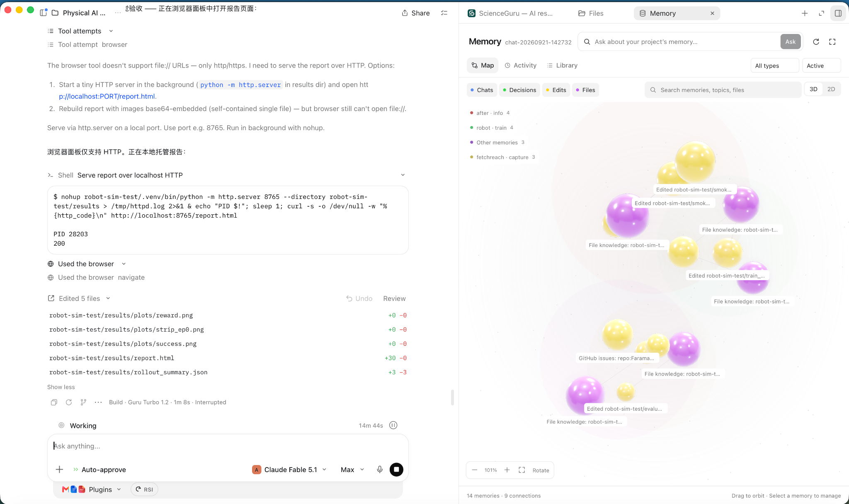849x504 pixels.
Task: Open the All types filter dropdown
Action: (x=774, y=65)
